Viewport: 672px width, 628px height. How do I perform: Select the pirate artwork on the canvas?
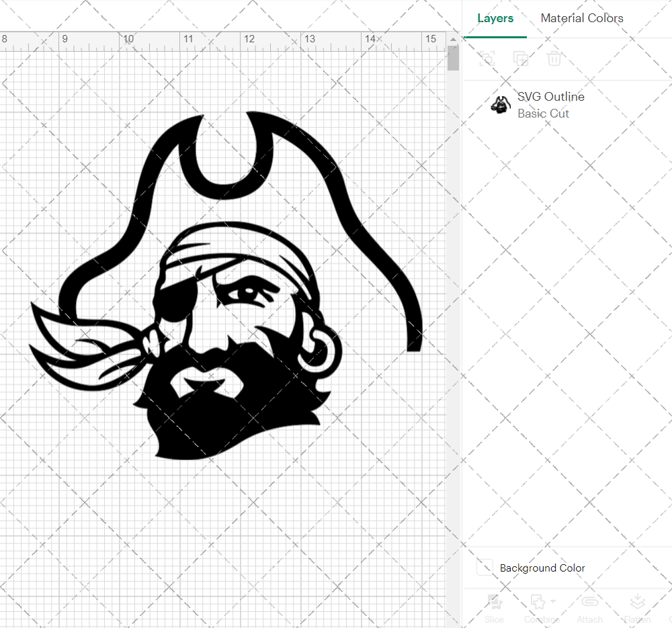coord(226,285)
